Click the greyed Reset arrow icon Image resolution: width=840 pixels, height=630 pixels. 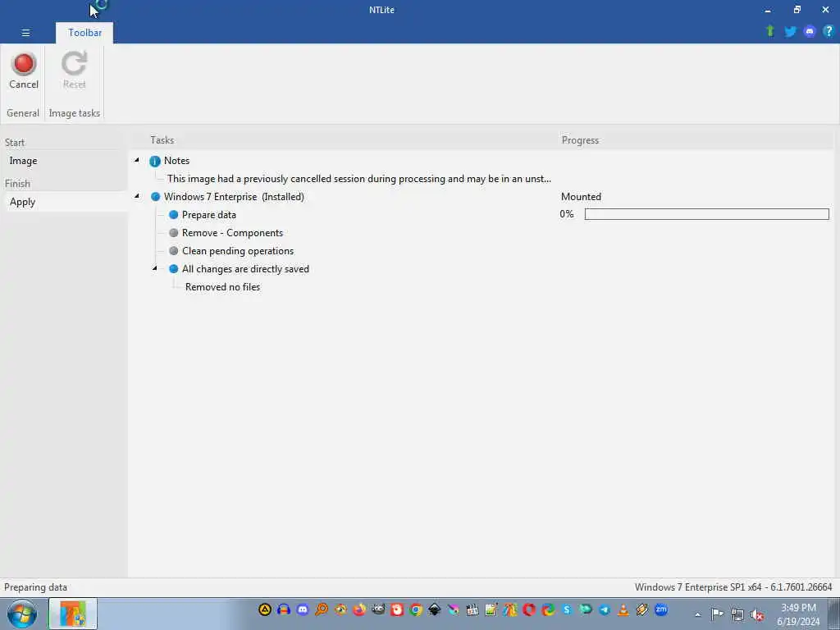click(74, 63)
